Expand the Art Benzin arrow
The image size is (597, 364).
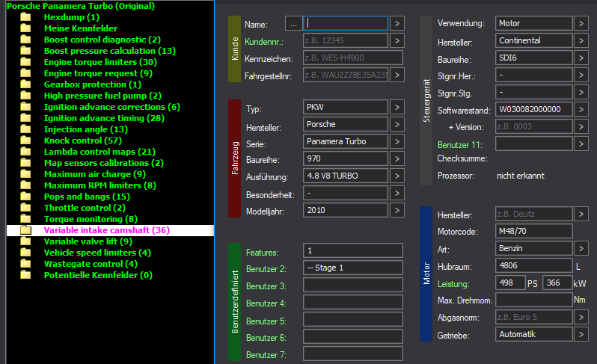(x=581, y=248)
